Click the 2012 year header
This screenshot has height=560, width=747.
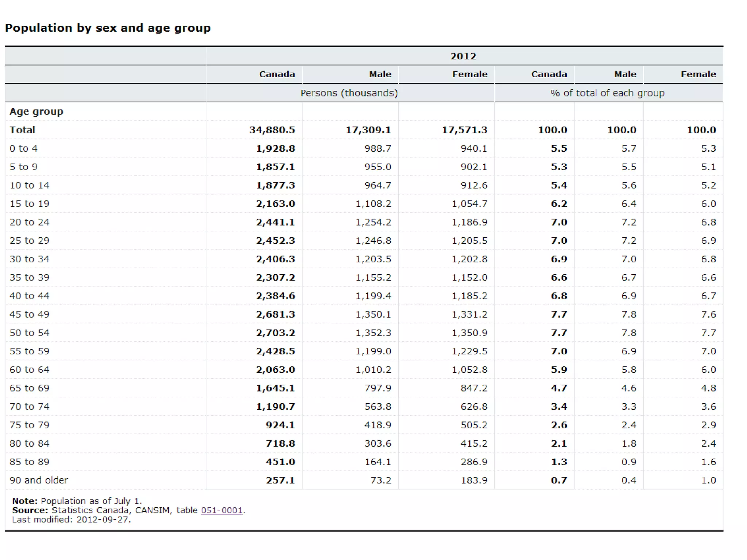coord(463,56)
